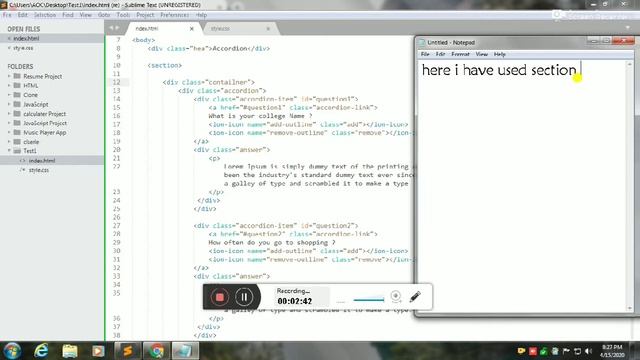Switch to Sublime Text taskbar icon
The width and height of the screenshot is (640, 360).
128,351
